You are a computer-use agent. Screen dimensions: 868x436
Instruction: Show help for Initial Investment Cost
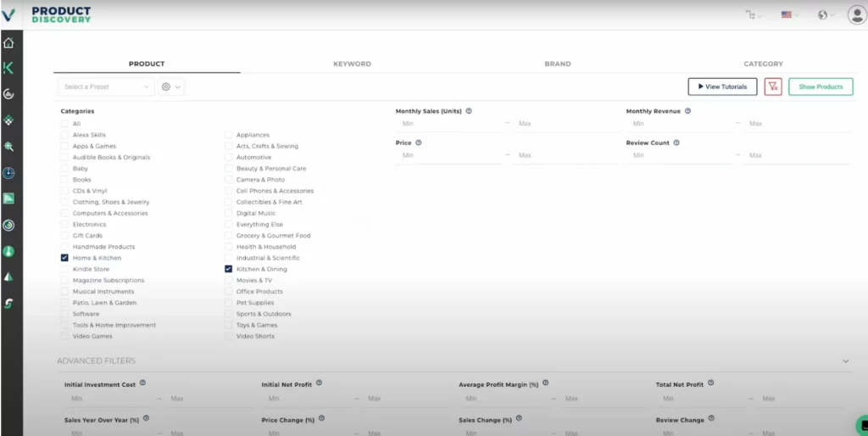coord(142,383)
